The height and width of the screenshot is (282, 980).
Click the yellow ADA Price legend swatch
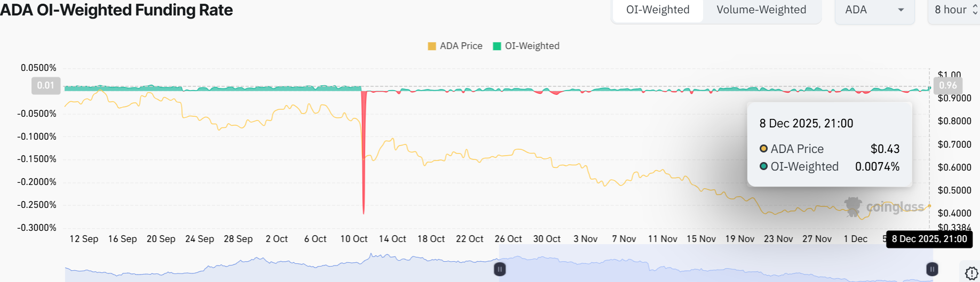click(432, 46)
